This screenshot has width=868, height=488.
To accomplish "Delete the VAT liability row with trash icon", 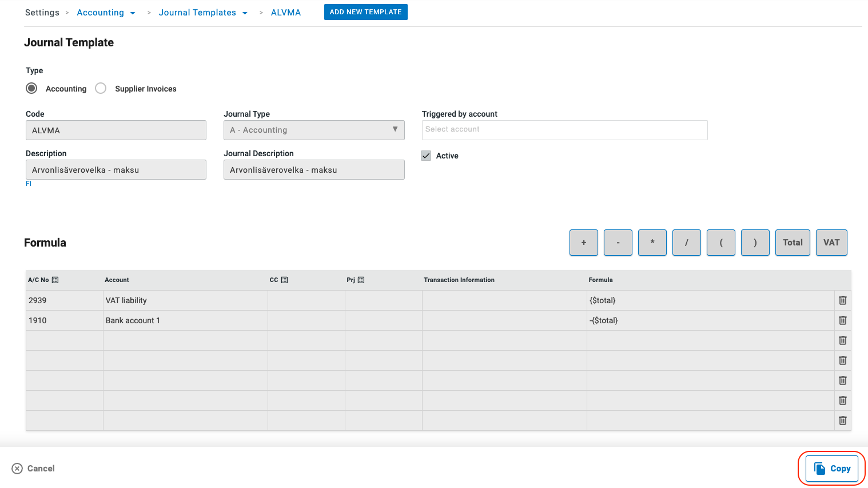I will click(x=842, y=300).
